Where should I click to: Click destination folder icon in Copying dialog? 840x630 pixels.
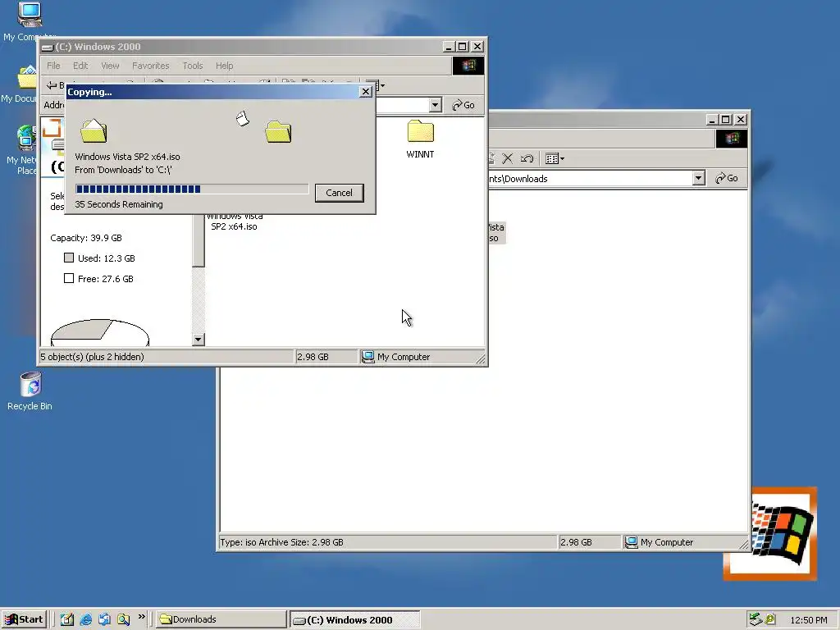coord(278,131)
